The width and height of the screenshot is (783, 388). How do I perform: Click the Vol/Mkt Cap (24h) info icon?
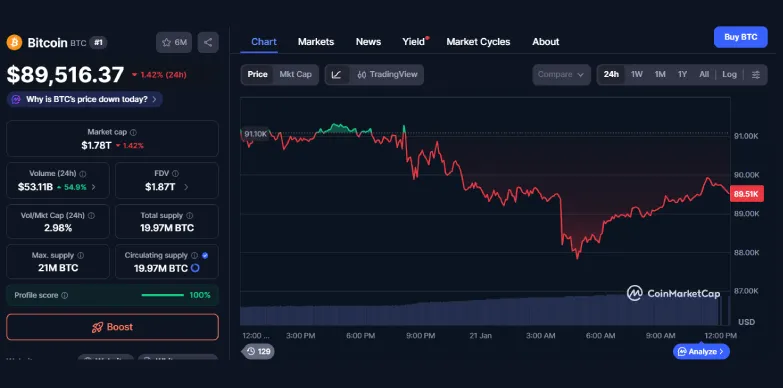91,216
